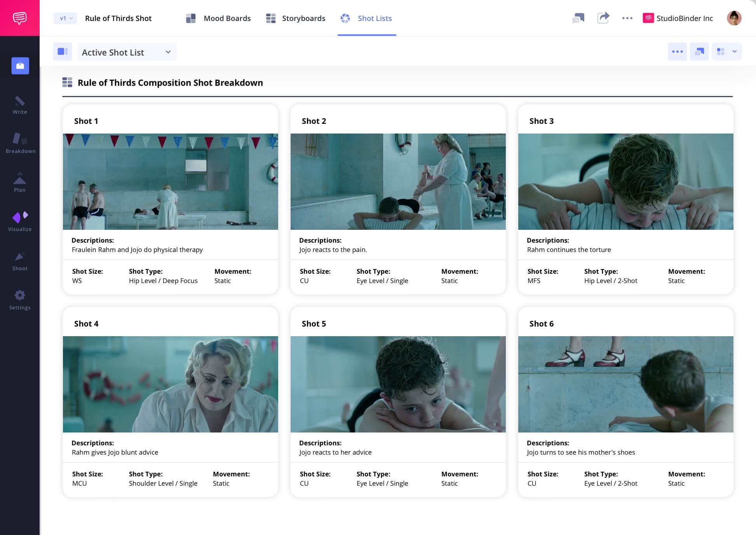Open the Shot 4 thumbnail image

click(x=170, y=384)
